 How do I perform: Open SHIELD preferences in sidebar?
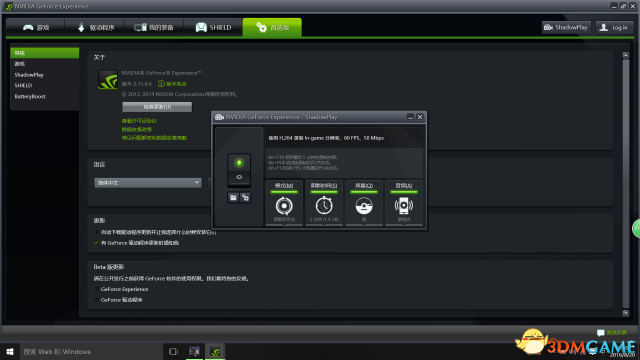[x=44, y=85]
